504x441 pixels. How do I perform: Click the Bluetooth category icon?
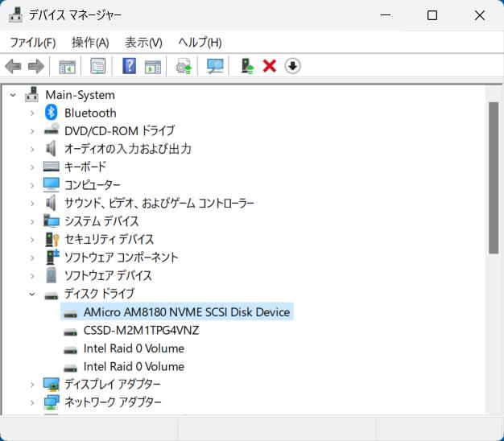point(51,113)
